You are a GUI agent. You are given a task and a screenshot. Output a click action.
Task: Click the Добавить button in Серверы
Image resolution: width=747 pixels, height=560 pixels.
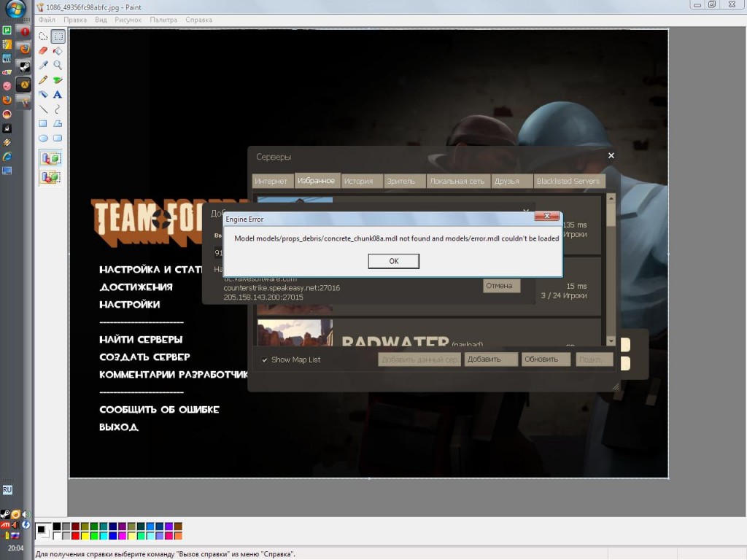click(x=491, y=359)
